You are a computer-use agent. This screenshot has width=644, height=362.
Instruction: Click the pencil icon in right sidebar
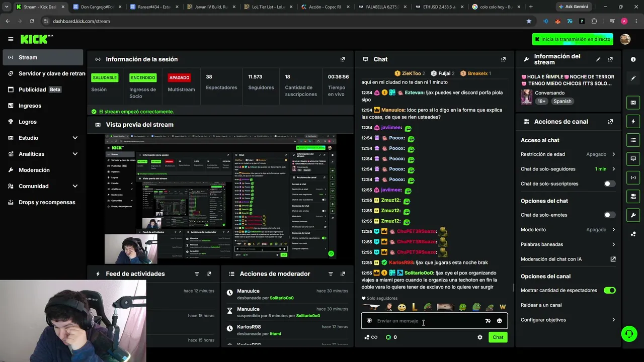633,78
